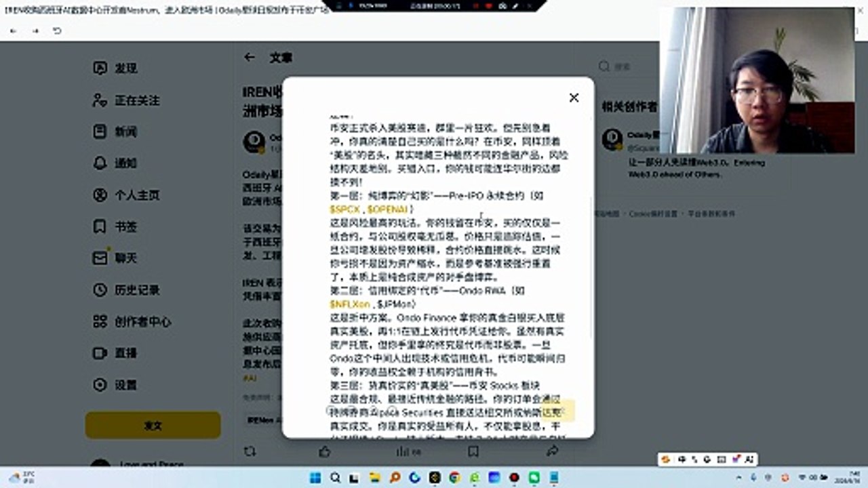The width and height of the screenshot is (868, 488).
Task: Click '第二层' heading line in popup
Action: pyautogui.click(x=427, y=291)
